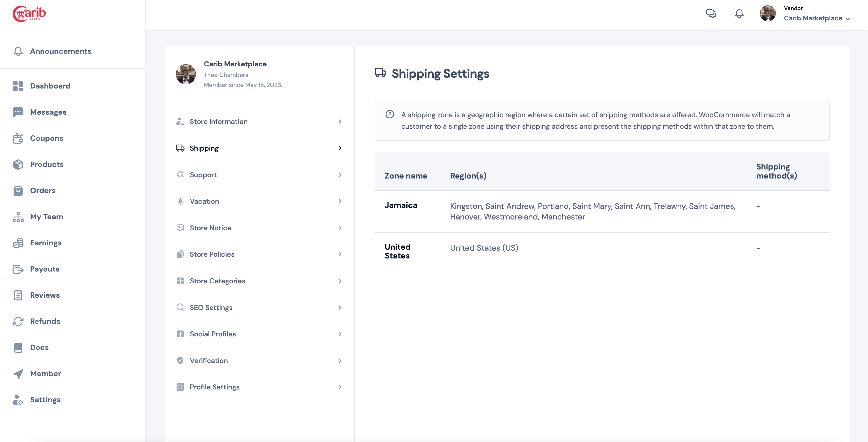Click the Theo Chambers profile photo
Screen dimensions: 868x442
[x=186, y=74]
